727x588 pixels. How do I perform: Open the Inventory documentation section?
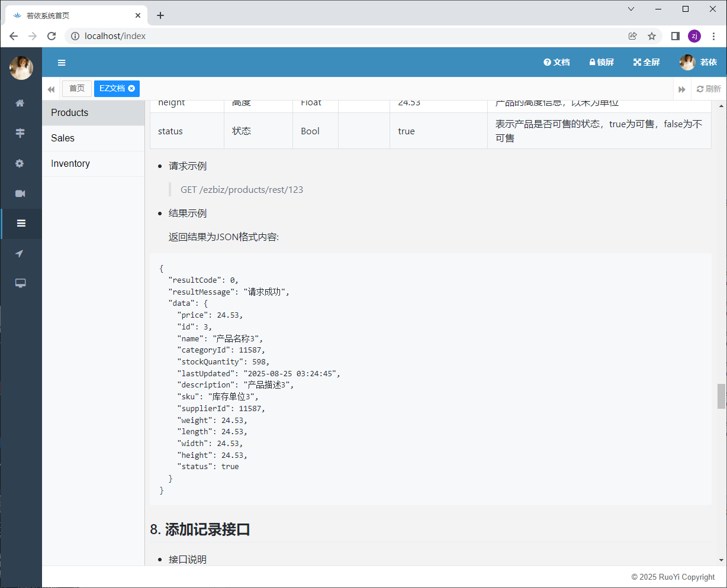70,163
